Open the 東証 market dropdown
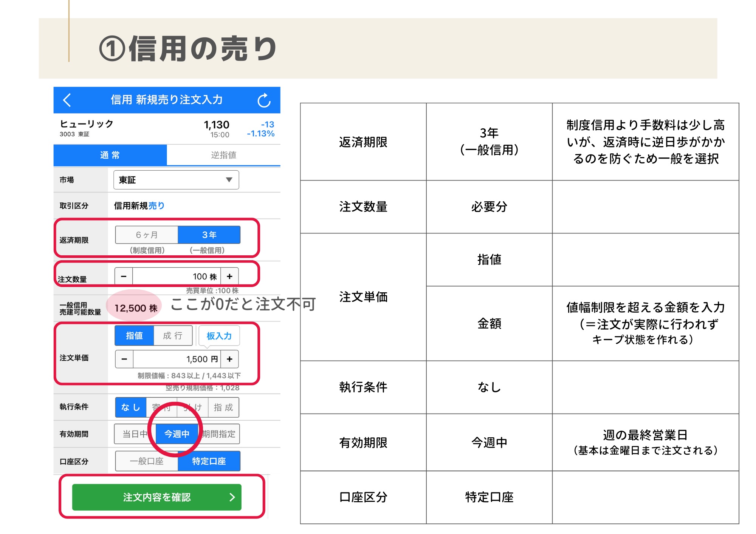The image size is (756, 534). pos(176,180)
